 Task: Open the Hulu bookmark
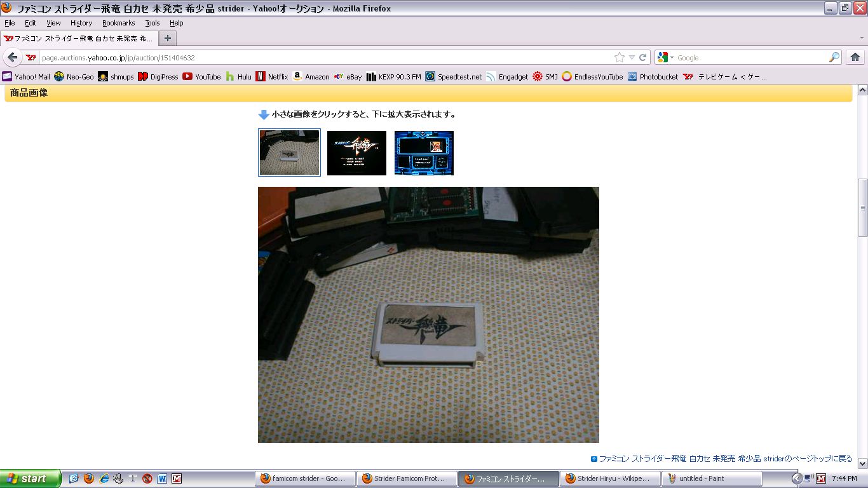[238, 77]
